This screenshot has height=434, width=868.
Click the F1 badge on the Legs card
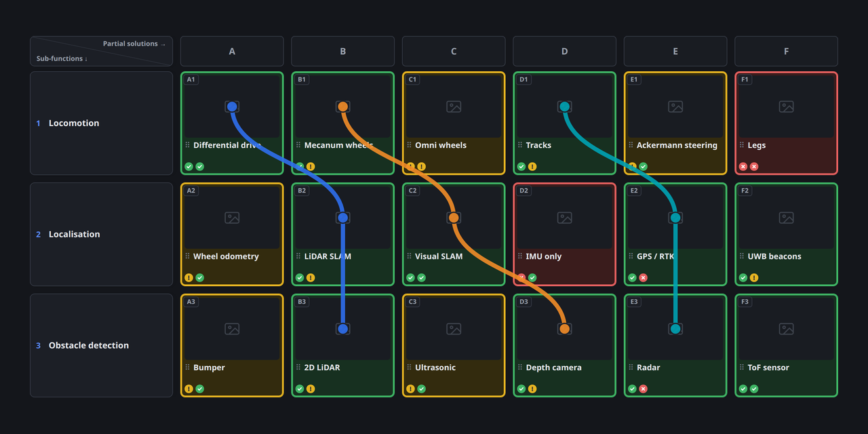pos(745,79)
